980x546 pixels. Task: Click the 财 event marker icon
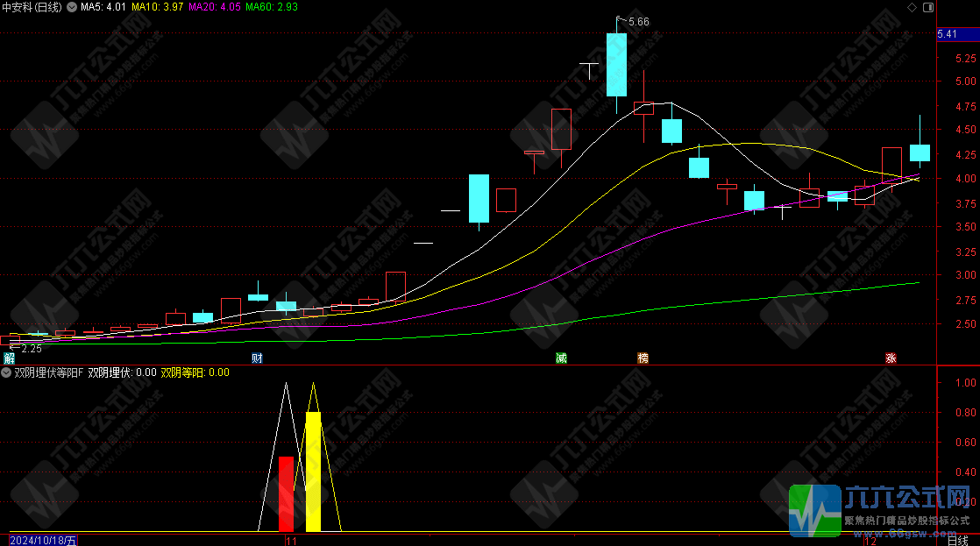pyautogui.click(x=257, y=358)
